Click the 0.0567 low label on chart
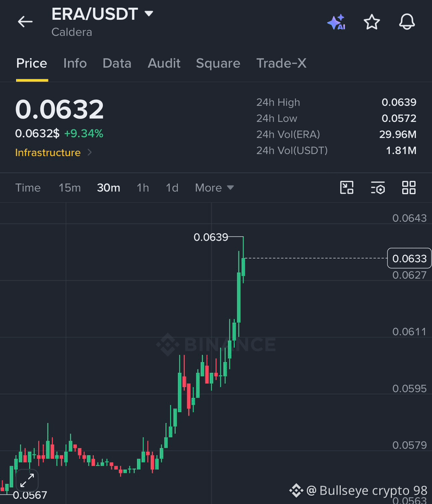Image resolution: width=432 pixels, height=504 pixels. click(30, 495)
